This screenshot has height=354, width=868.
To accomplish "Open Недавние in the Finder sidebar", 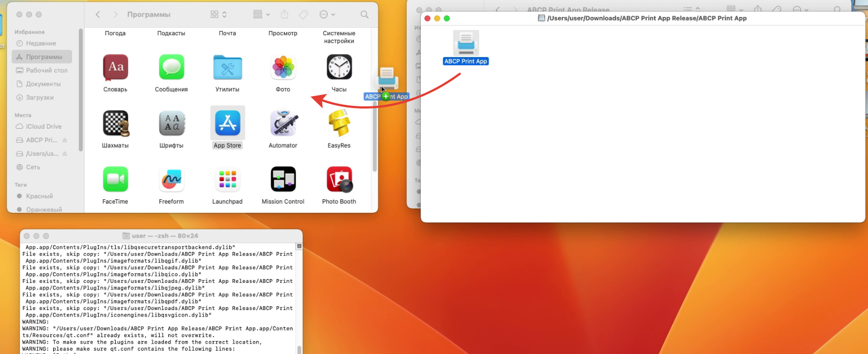I will (x=41, y=43).
